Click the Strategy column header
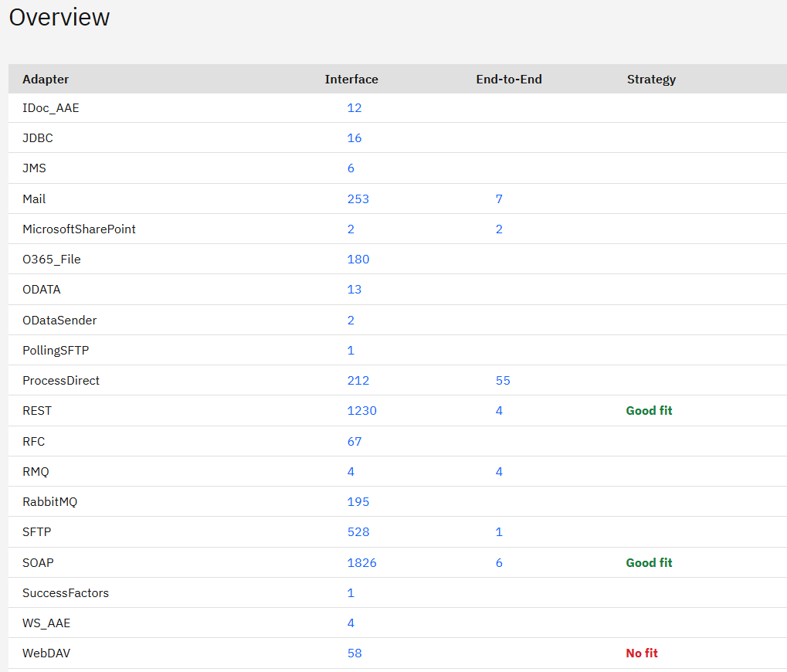Image resolution: width=787 pixels, height=672 pixels. 651,80
